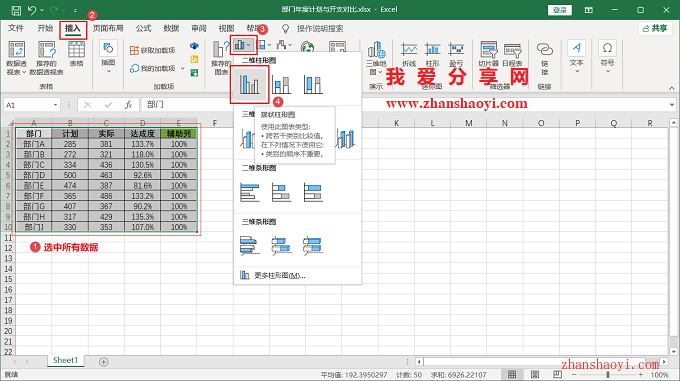Screen dimensions: 680x381
Task: Insert a Timeline (日程表)
Action: (x=512, y=54)
